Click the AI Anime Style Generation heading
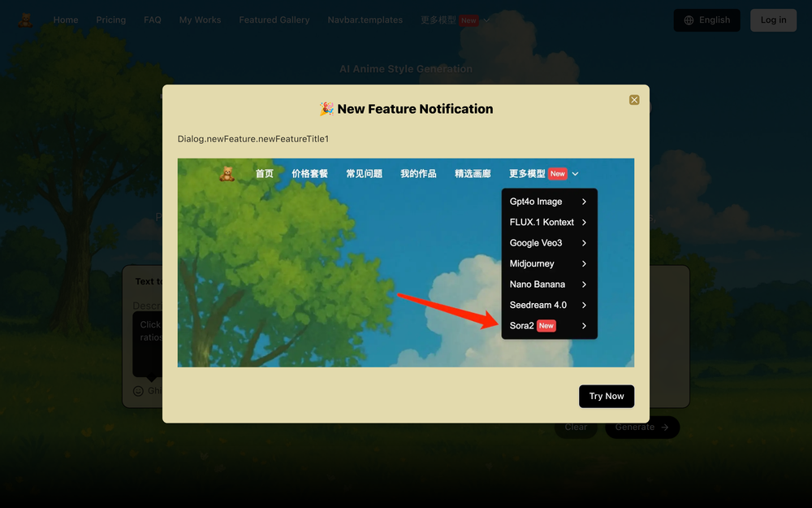812x508 pixels. (x=406, y=69)
